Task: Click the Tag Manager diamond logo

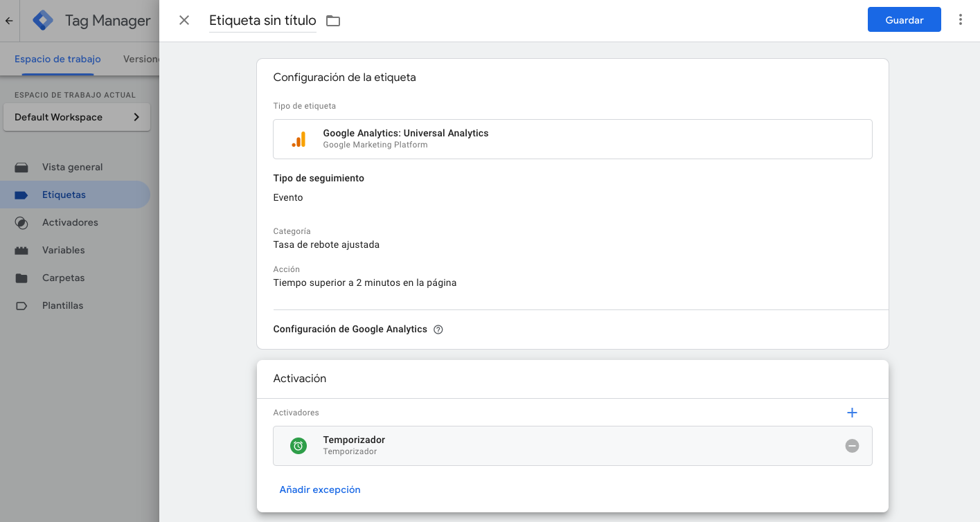Action: [x=44, y=21]
